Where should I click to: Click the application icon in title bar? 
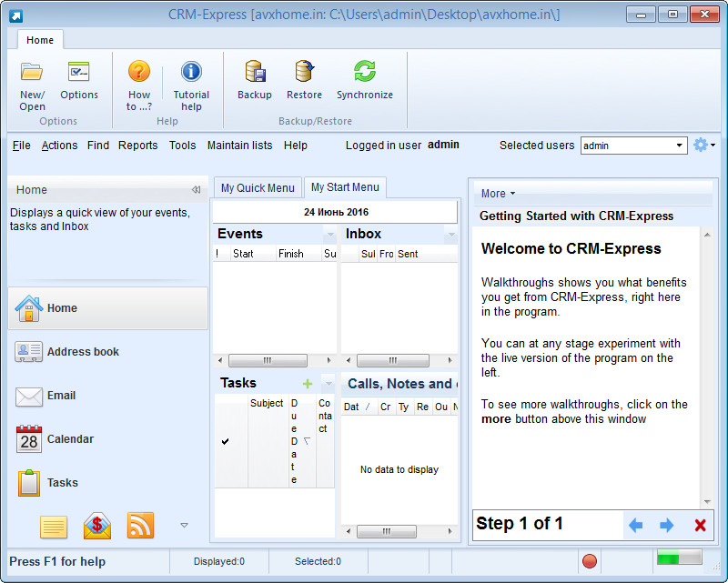15,15
